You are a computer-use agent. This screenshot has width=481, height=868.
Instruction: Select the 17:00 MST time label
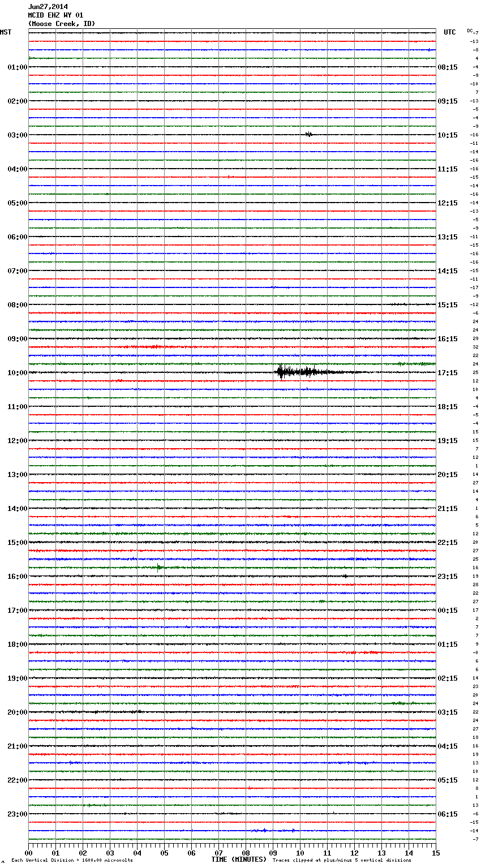tap(18, 611)
